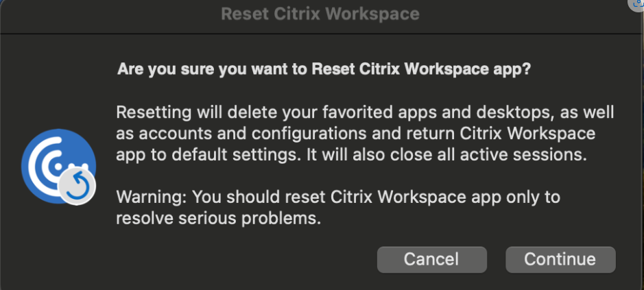Click the 'as accounts and configurations' text line
Screen dimensions: 644x290
coord(356,134)
